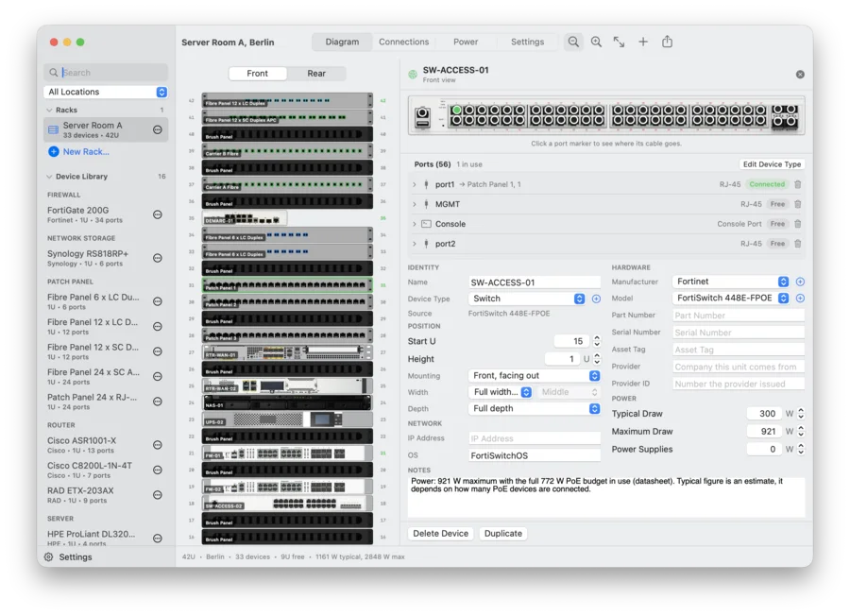Click the zoom out magnifier icon
The width and height of the screenshot is (850, 616).
point(573,42)
